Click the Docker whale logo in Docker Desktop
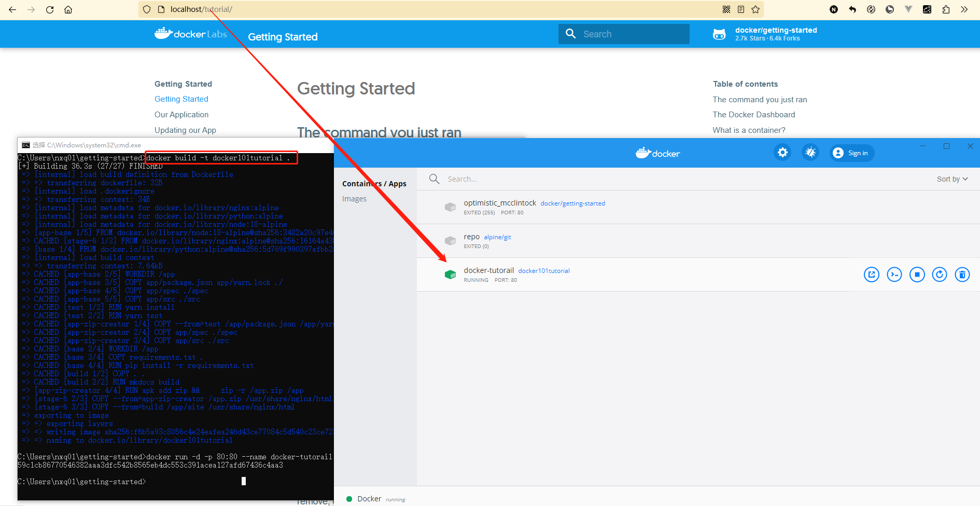Image resolution: width=980 pixels, height=506 pixels. pyautogui.click(x=657, y=153)
